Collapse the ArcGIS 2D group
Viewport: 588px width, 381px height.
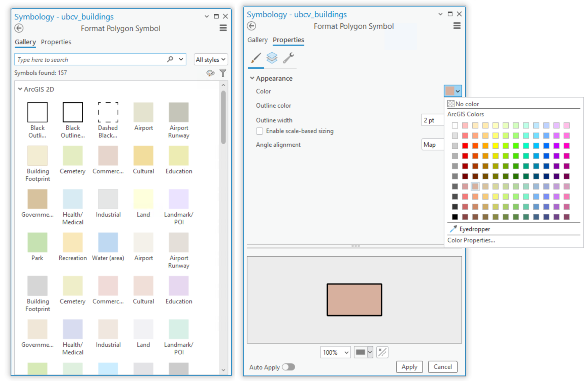coord(20,89)
